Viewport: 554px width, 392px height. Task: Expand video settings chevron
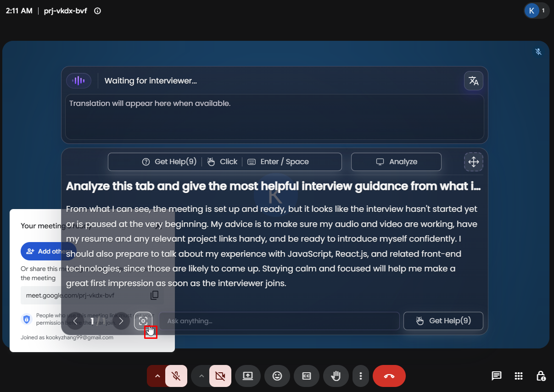point(201,376)
